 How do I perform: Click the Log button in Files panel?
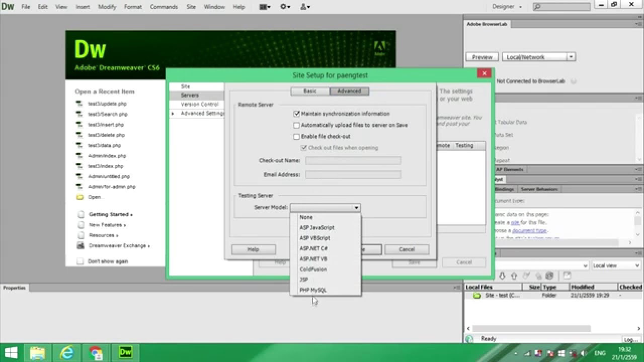click(631, 339)
